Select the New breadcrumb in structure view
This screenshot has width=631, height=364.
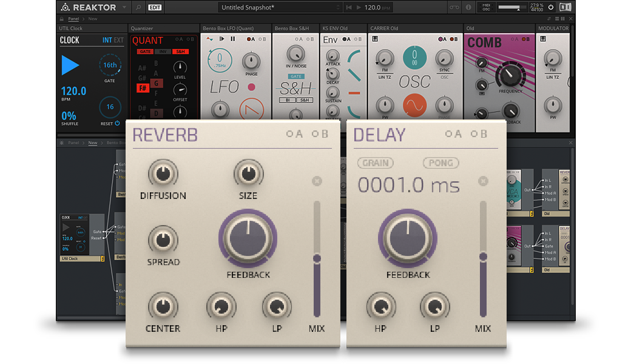[x=93, y=143]
